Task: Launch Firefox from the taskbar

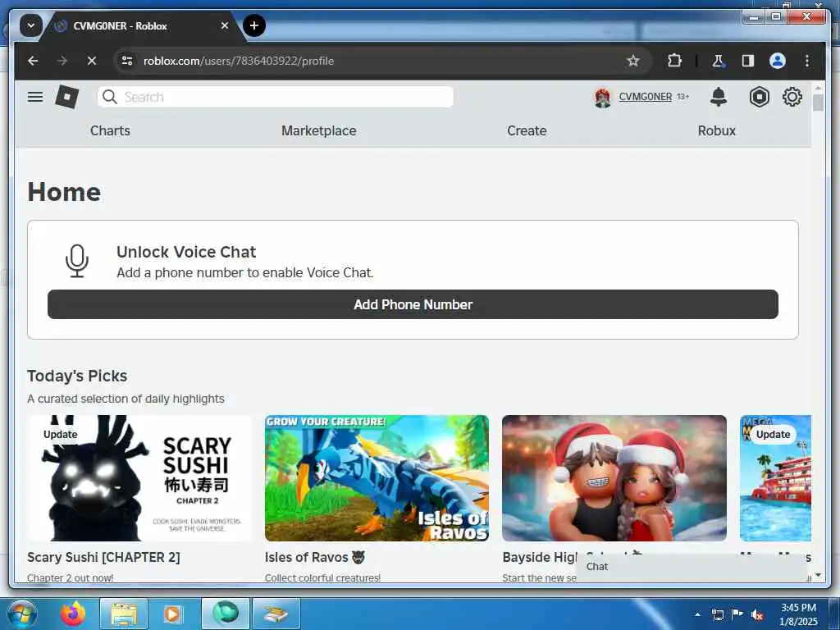Action: (x=73, y=614)
